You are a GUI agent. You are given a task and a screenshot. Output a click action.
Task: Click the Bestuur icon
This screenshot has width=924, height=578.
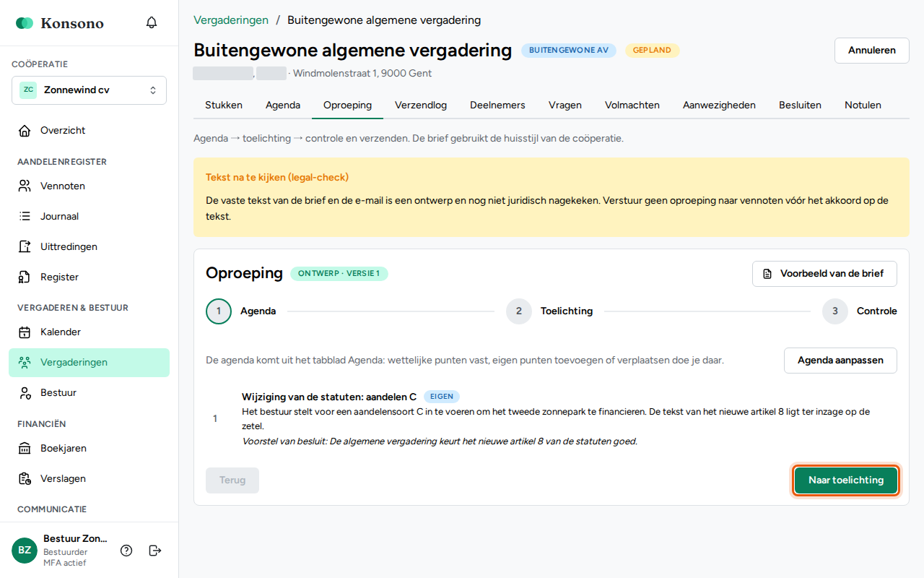[x=25, y=393]
